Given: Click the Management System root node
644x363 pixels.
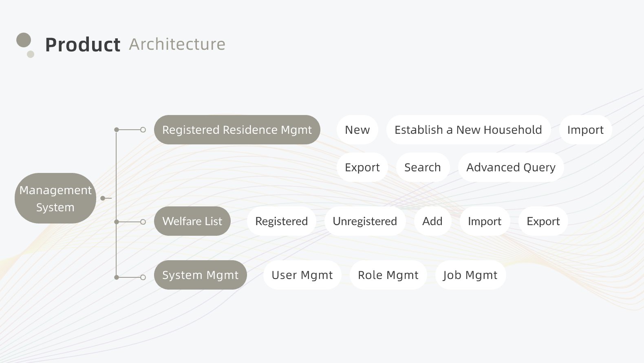Looking at the screenshot, I should 55,198.
